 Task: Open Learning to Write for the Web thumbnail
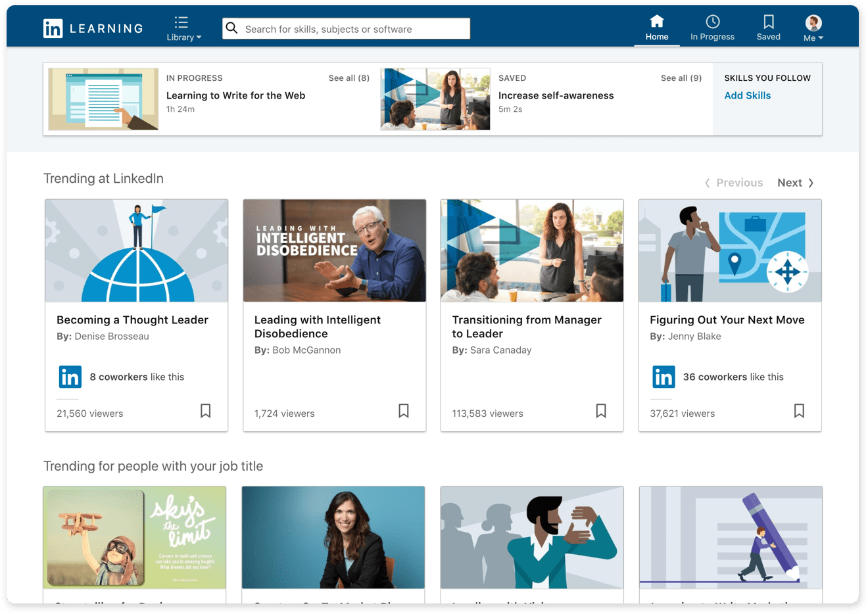(103, 99)
